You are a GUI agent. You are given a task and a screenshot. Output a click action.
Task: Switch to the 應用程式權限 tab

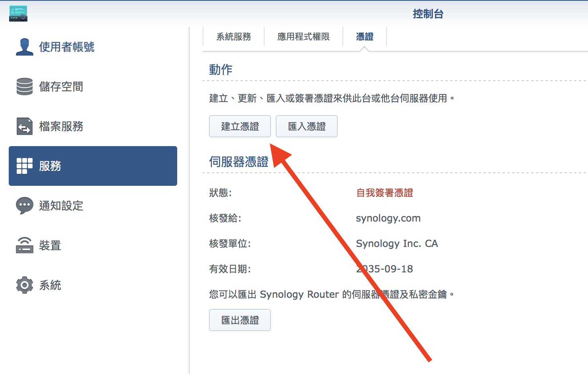[304, 37]
